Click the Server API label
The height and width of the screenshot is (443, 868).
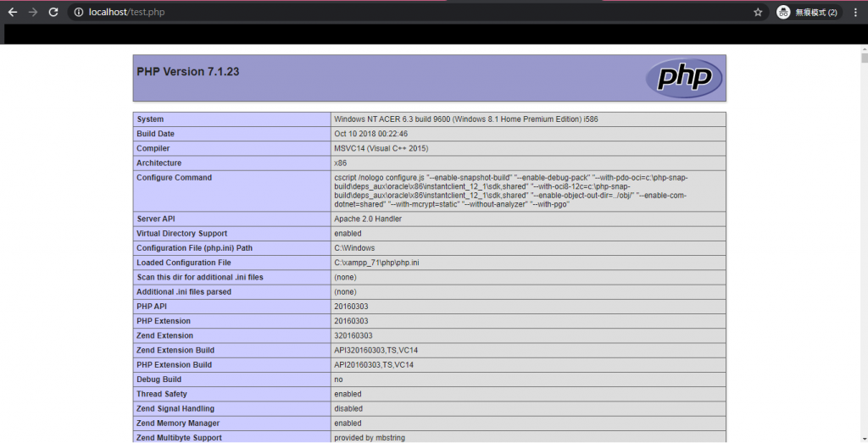pyautogui.click(x=156, y=219)
